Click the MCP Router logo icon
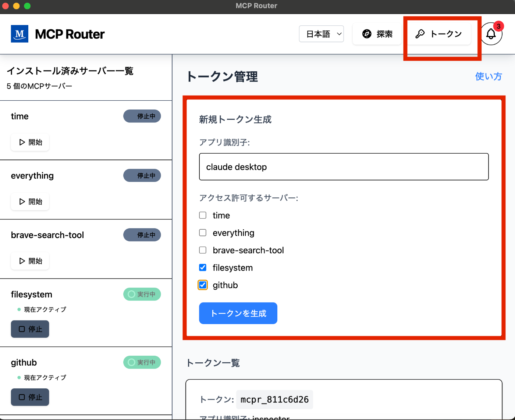This screenshot has width=515, height=420. coord(19,34)
